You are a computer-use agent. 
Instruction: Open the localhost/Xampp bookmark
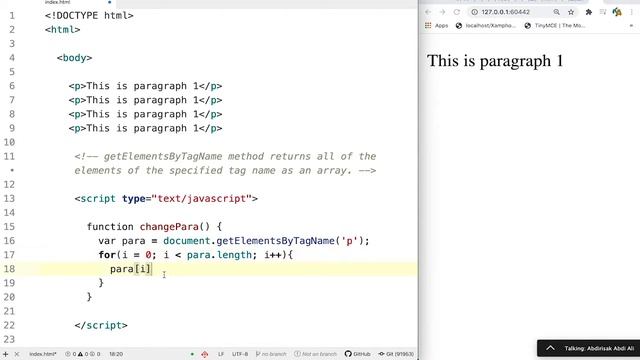coord(486,25)
